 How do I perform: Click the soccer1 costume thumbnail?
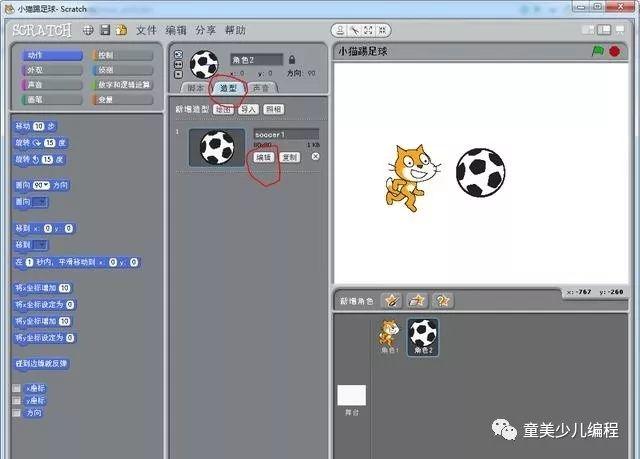click(217, 147)
